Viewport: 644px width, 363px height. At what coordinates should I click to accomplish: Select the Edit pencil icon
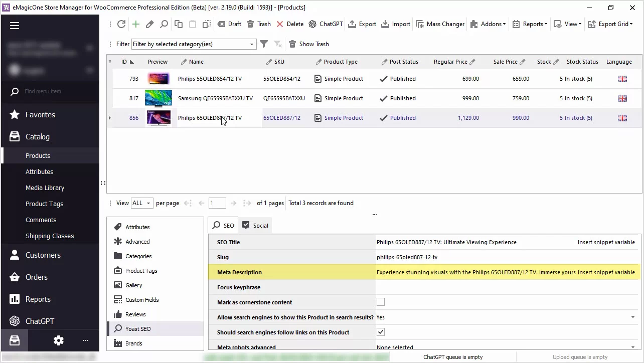tap(149, 24)
